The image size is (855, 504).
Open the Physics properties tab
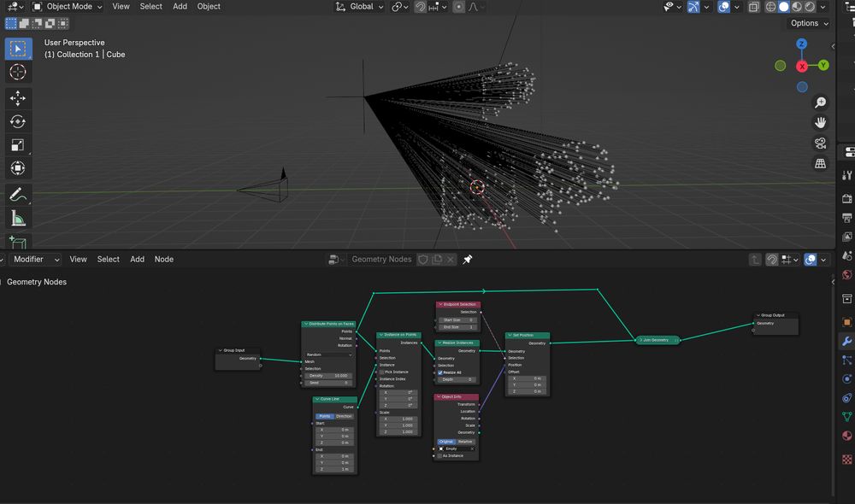pyautogui.click(x=846, y=378)
